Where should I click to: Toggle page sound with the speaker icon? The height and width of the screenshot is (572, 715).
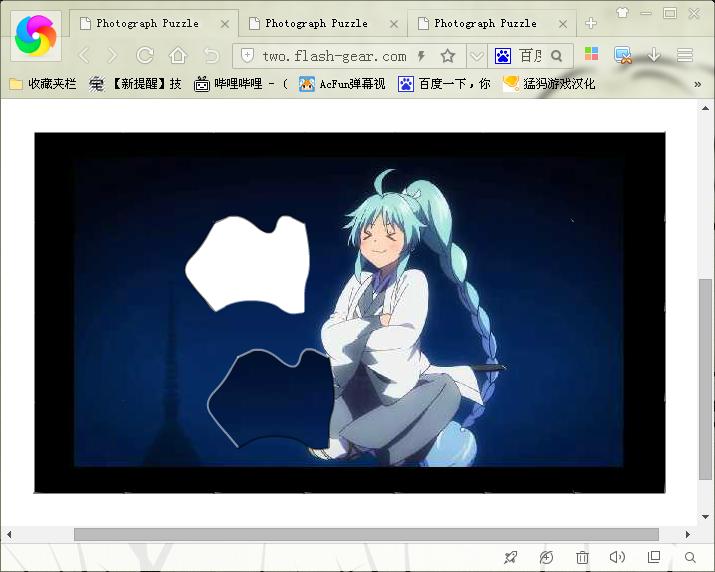click(x=618, y=557)
